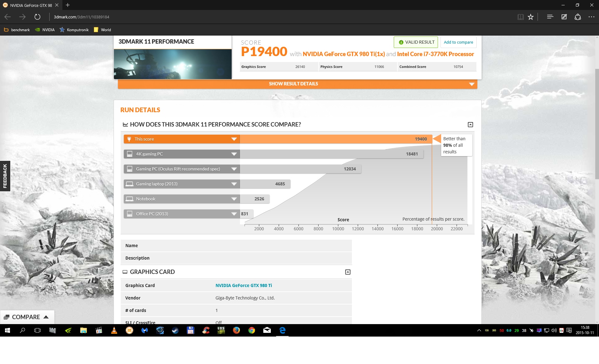The image size is (599, 364).
Task: Expand the Notebook dropdown
Action: pyautogui.click(x=234, y=199)
